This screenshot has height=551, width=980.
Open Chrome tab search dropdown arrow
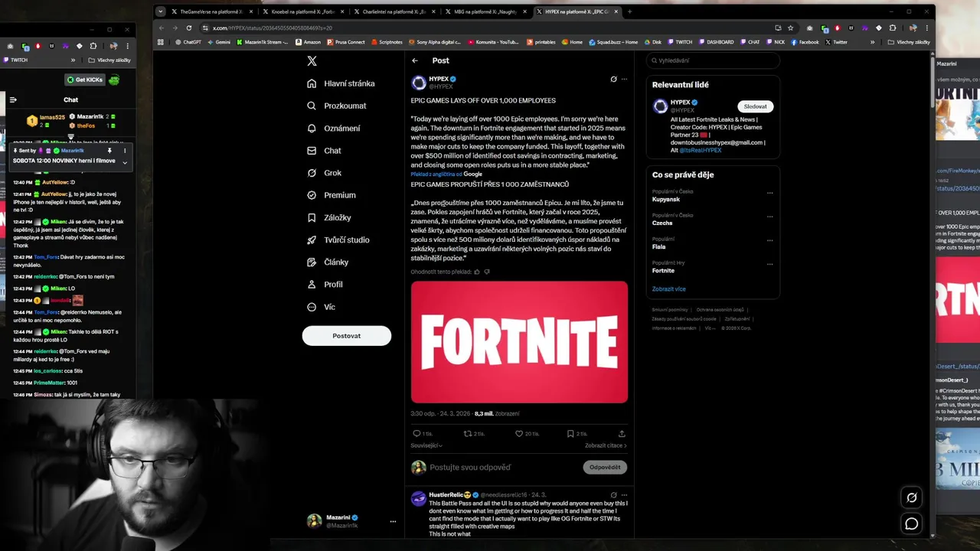click(161, 11)
